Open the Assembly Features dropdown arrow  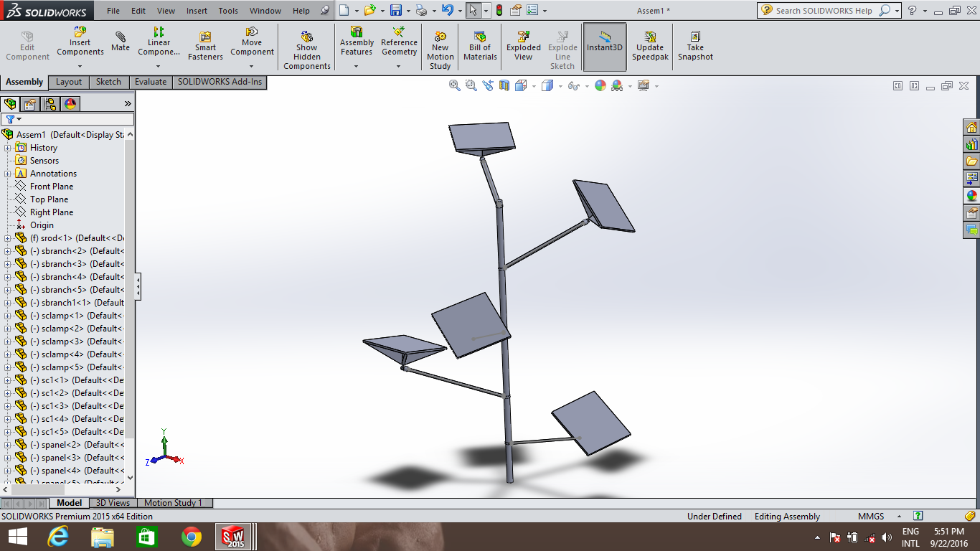coord(357,67)
